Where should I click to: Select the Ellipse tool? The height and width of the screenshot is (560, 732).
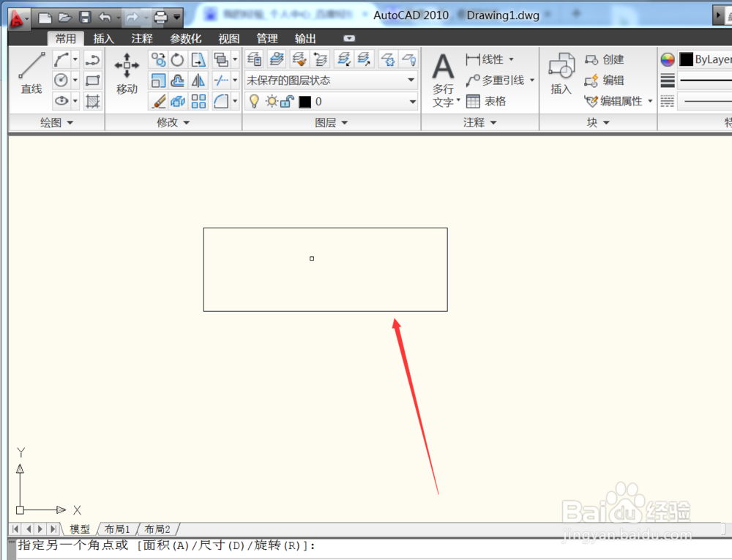61,101
